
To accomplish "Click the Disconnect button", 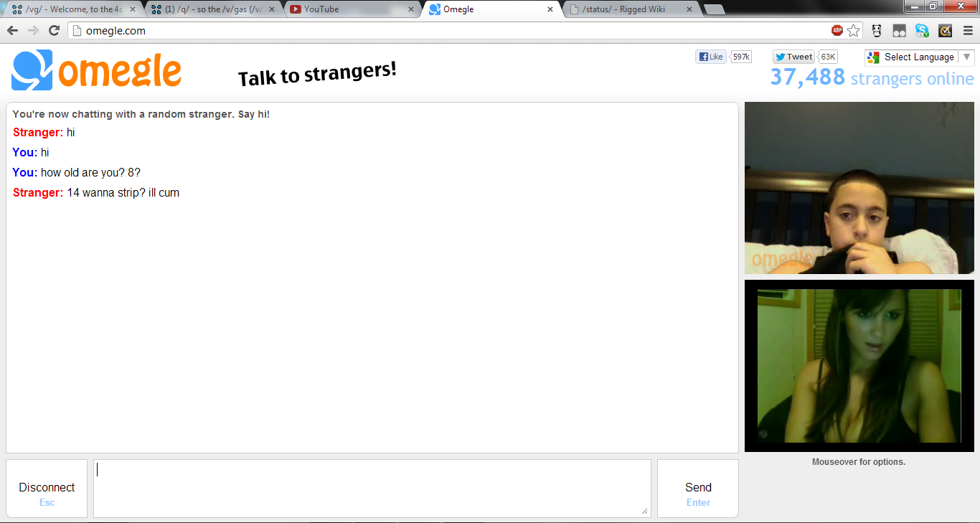I will pos(47,489).
